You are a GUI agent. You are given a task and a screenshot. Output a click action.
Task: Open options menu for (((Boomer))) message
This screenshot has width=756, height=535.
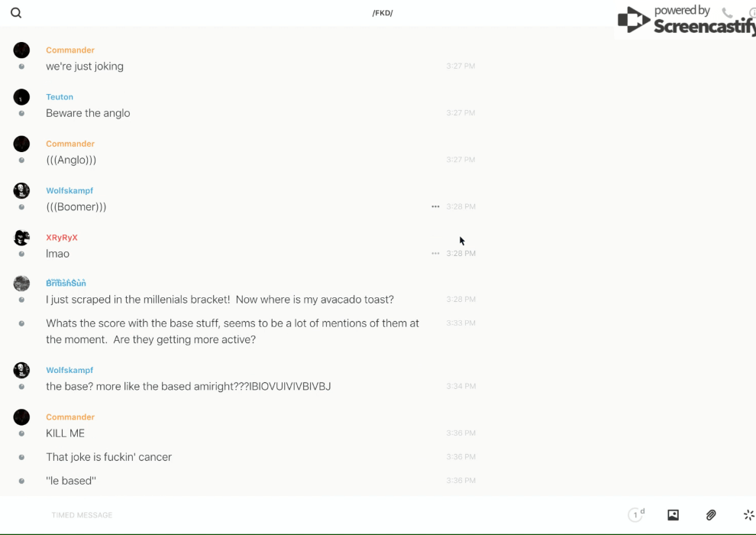(x=435, y=206)
